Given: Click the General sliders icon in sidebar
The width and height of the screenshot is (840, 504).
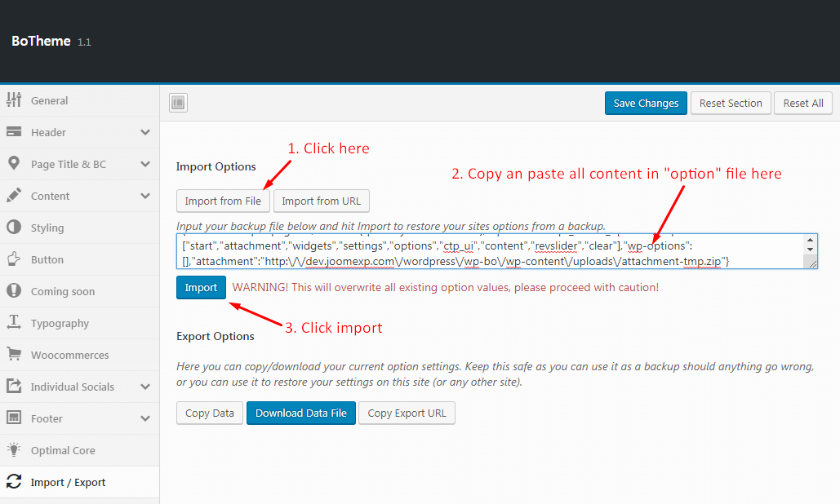Looking at the screenshot, I should click(14, 100).
